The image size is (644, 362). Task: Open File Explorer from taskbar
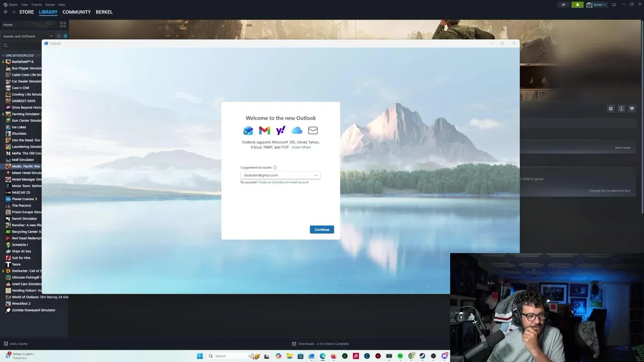click(x=289, y=356)
